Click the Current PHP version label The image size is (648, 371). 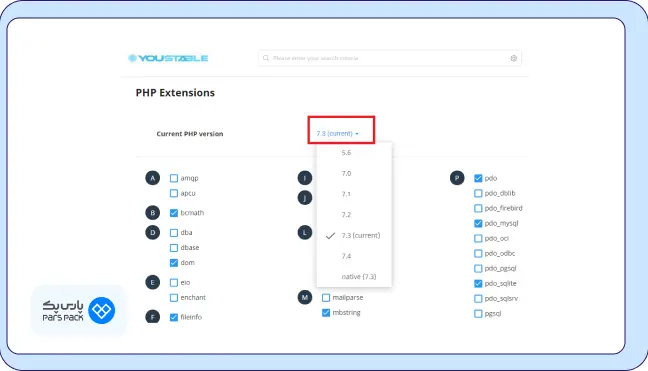(x=190, y=134)
